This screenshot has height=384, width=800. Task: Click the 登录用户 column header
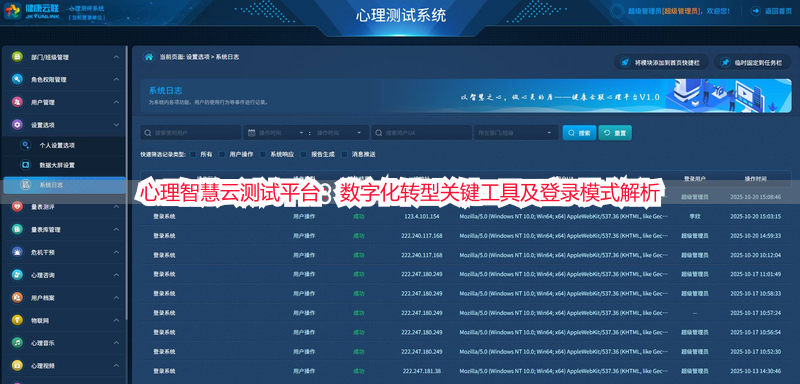click(x=694, y=179)
